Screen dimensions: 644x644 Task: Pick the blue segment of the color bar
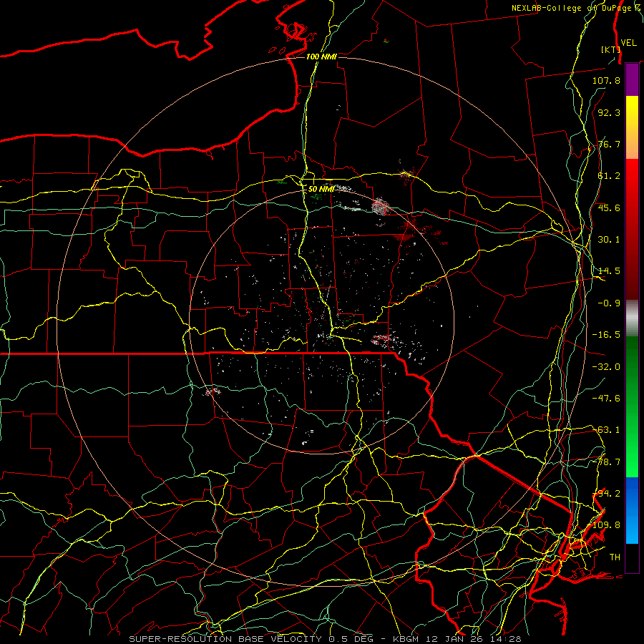click(x=632, y=510)
